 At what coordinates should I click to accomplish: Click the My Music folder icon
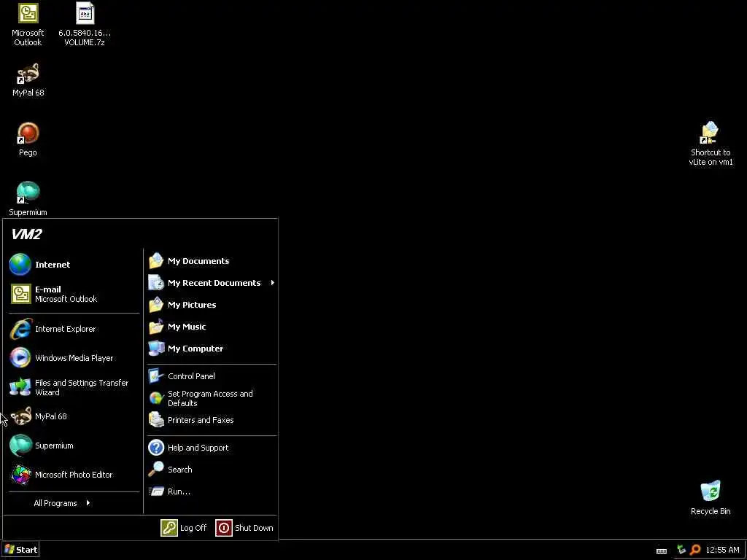(156, 327)
